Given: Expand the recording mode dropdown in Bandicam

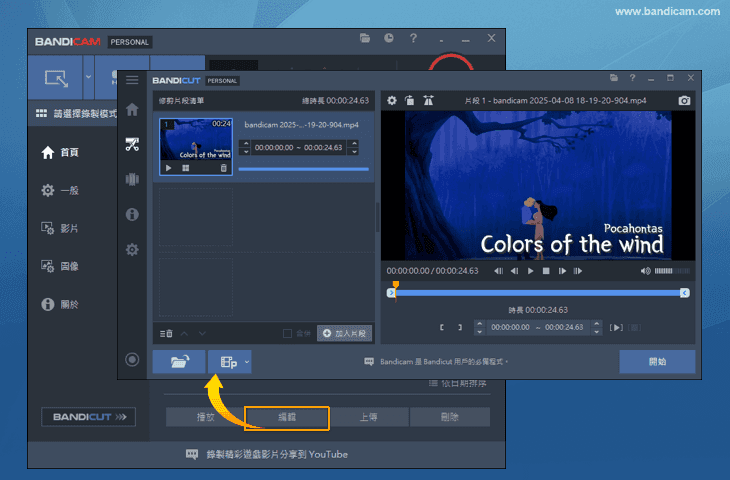Looking at the screenshot, I should (x=88, y=77).
